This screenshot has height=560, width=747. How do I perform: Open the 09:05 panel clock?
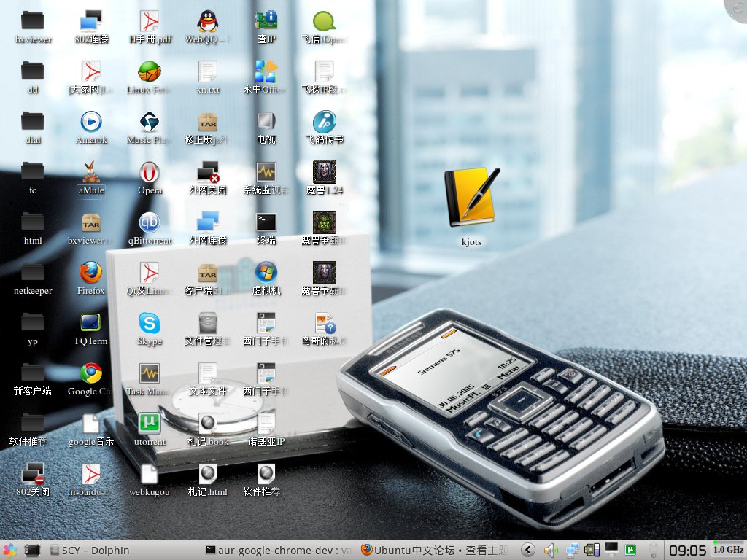687,551
